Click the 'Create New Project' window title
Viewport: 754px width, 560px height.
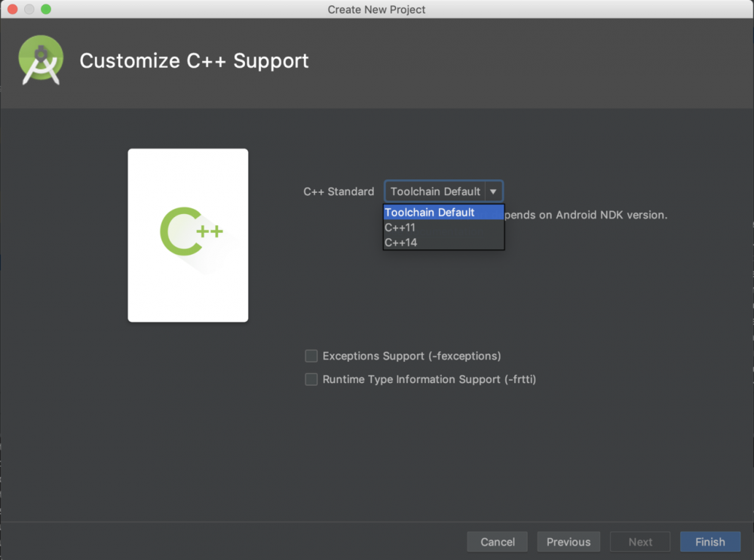376,10
